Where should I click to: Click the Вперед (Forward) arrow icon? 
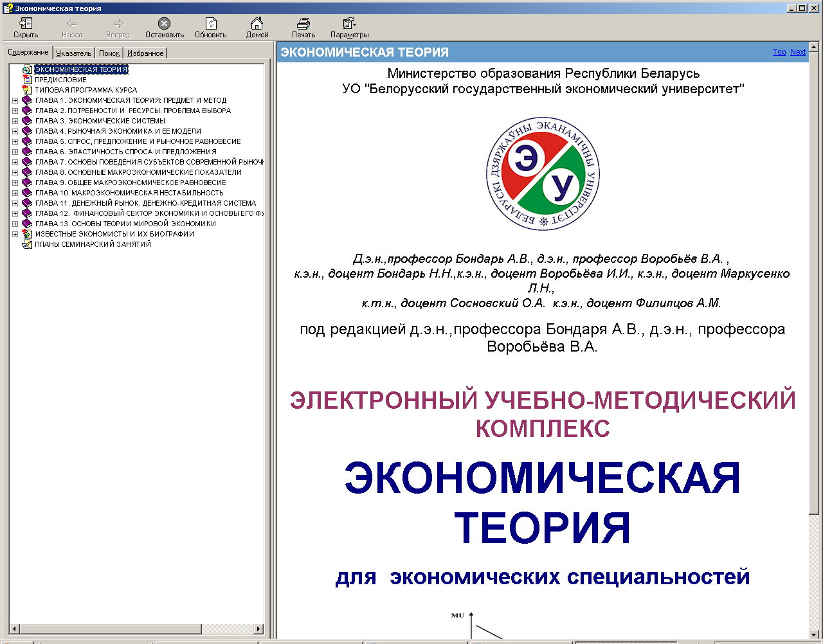118,24
